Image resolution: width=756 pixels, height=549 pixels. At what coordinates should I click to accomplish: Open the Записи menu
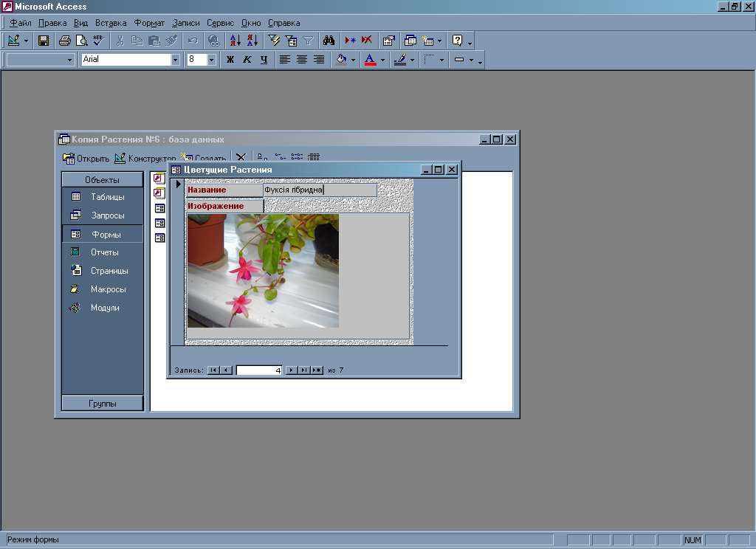point(186,23)
